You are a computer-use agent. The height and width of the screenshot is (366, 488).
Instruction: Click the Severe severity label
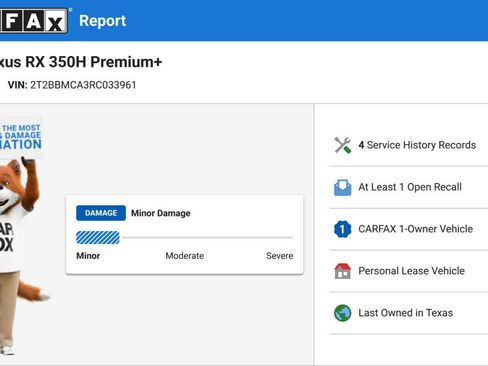[x=280, y=256]
